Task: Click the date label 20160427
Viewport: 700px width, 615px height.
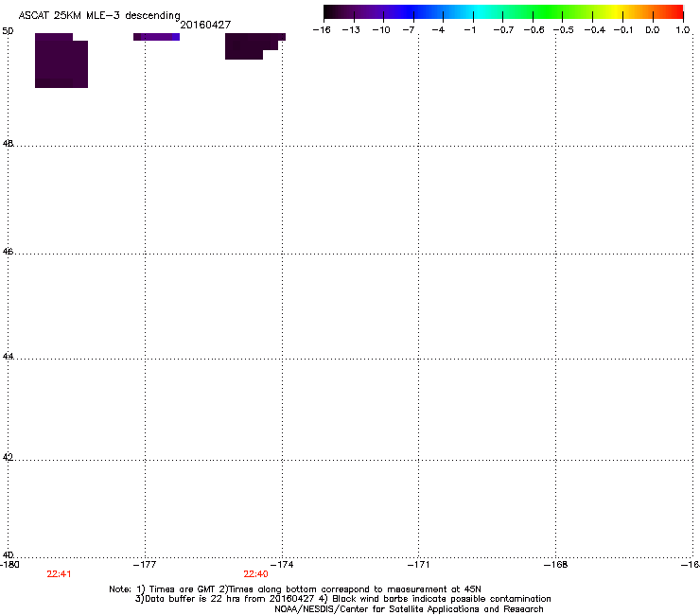Action: (205, 25)
